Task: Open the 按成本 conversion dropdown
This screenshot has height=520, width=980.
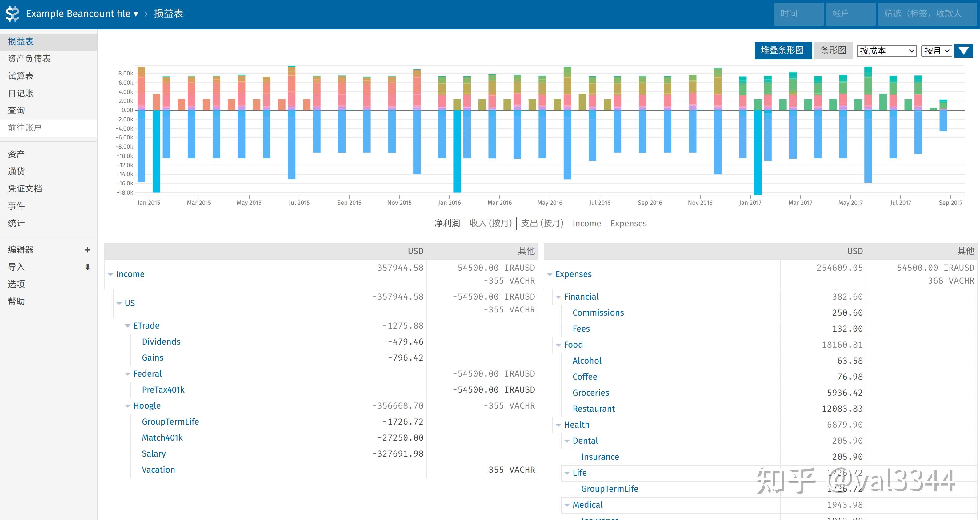Action: pos(886,50)
